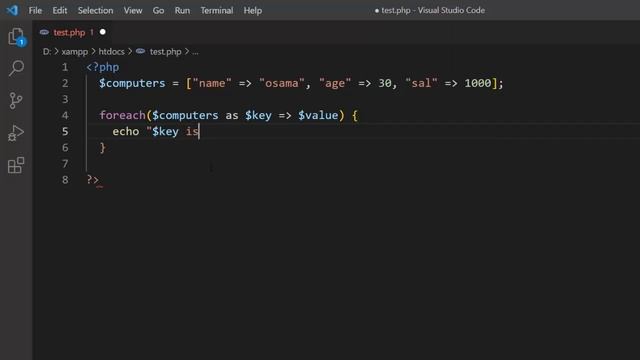The image size is (640, 360).
Task: Click the test.php breadcrumb segment
Action: (x=165, y=52)
